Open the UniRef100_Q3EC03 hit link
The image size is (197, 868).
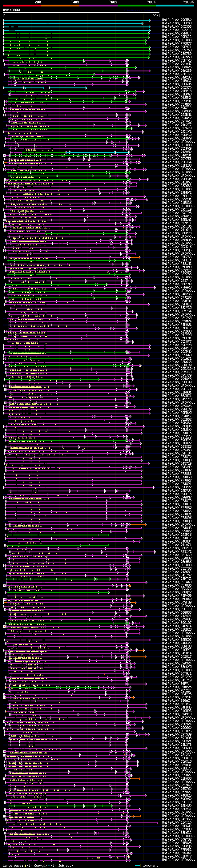(177, 23)
